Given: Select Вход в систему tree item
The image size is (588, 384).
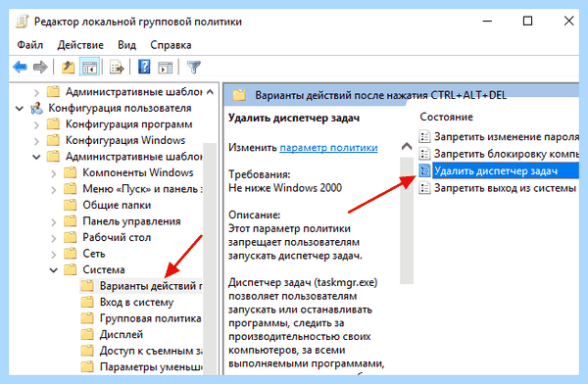Looking at the screenshot, I should pos(136,303).
